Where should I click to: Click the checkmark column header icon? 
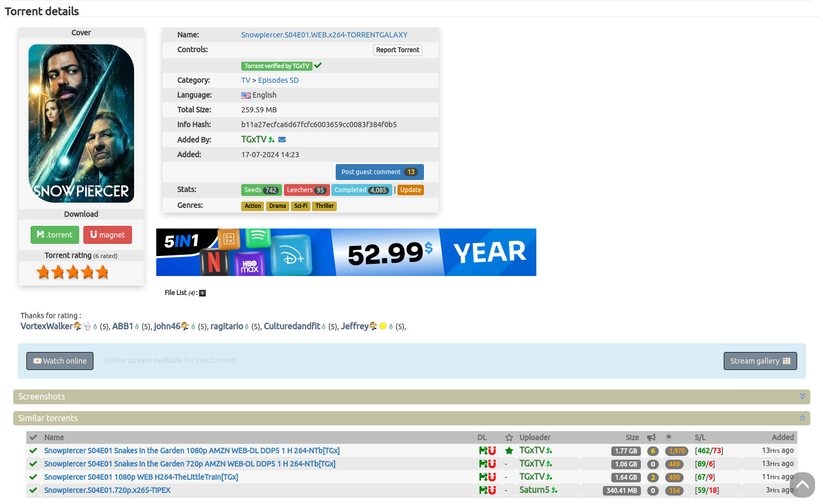pos(33,438)
